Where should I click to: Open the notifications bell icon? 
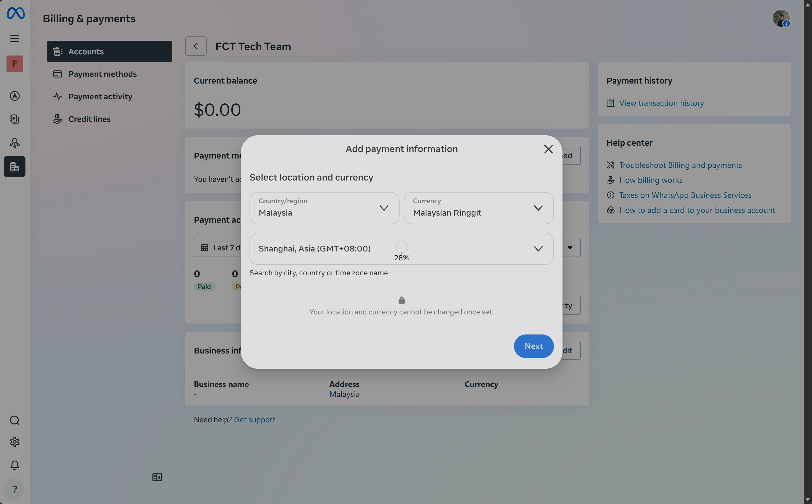15,465
